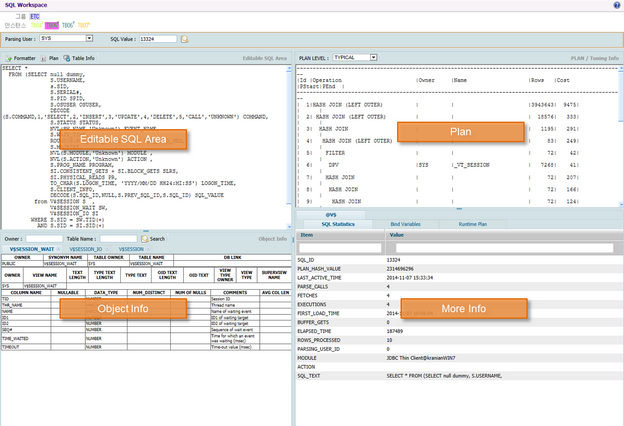624x426 pixels.
Task: Click the splitter handle below the SQL editor
Action: coord(146,231)
